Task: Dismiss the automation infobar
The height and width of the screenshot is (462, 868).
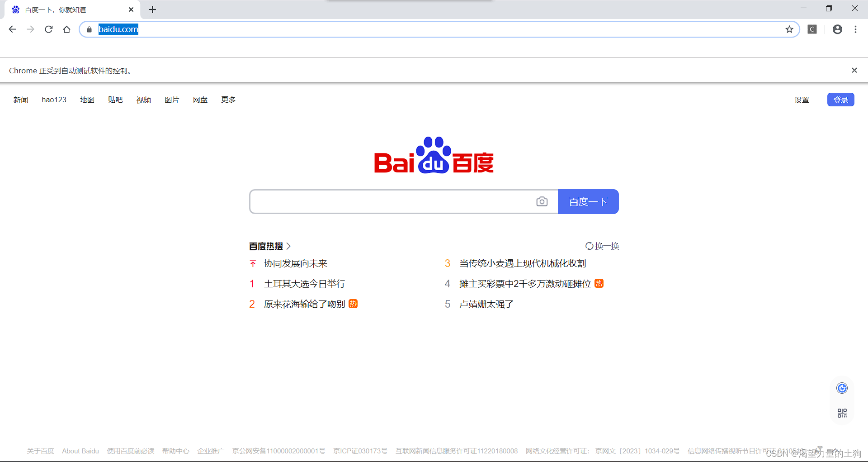Action: coord(854,70)
